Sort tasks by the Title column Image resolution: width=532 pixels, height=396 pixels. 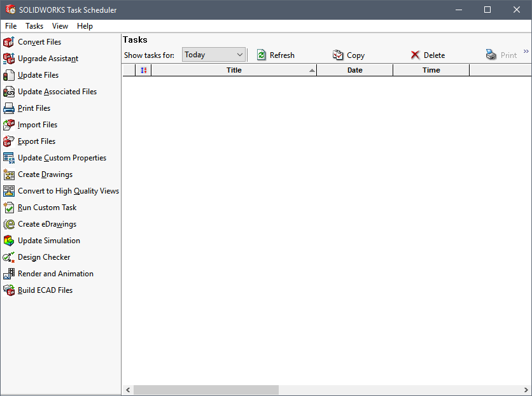tap(234, 70)
